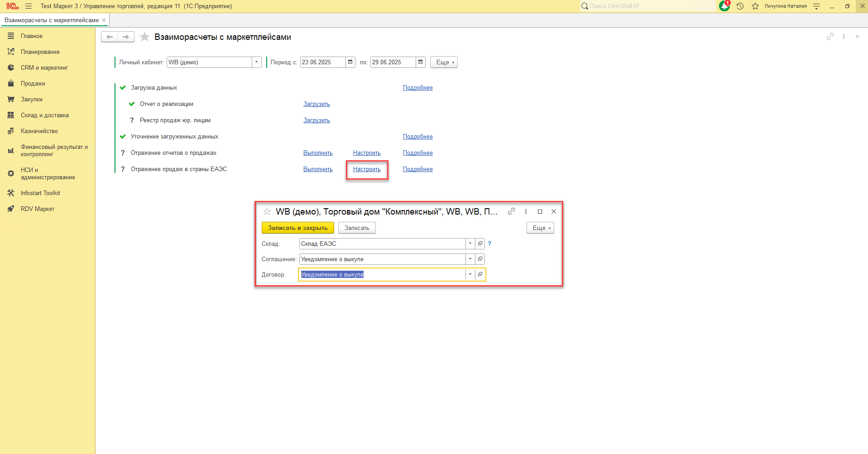Open the history clock icon in title bar
Image resolution: width=868 pixels, height=454 pixels.
coord(740,6)
